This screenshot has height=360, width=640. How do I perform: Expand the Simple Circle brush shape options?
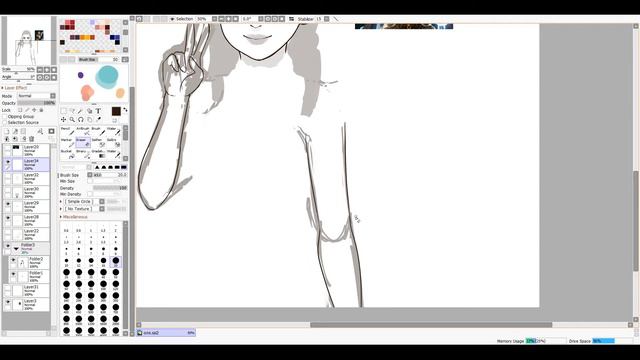pyautogui.click(x=61, y=202)
